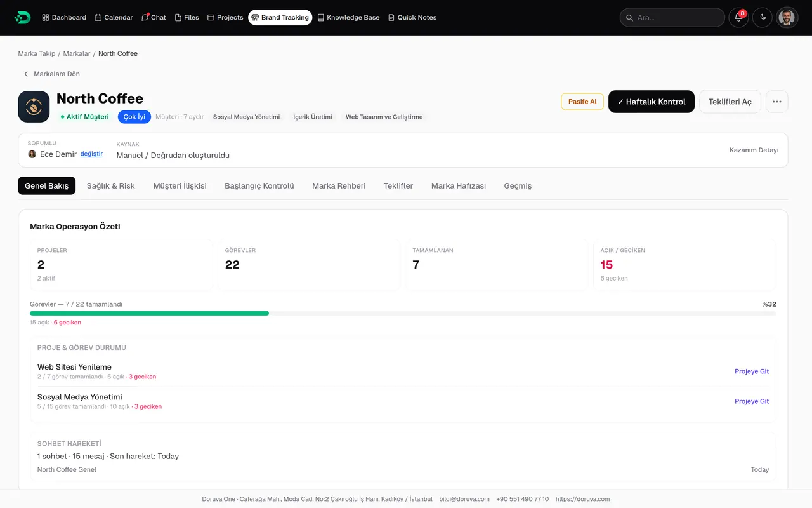Select Brand Tracking in top navigation
The image size is (812, 508).
click(280, 18)
